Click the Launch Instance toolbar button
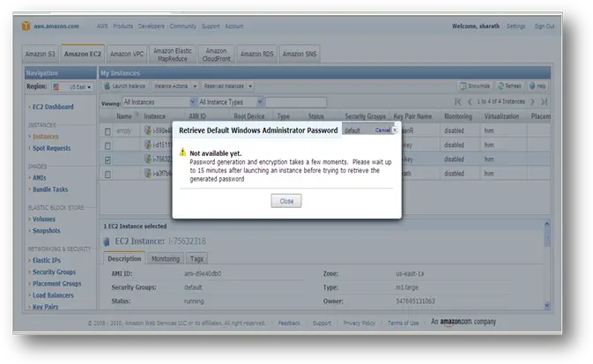This screenshot has height=364, width=593. 125,86
